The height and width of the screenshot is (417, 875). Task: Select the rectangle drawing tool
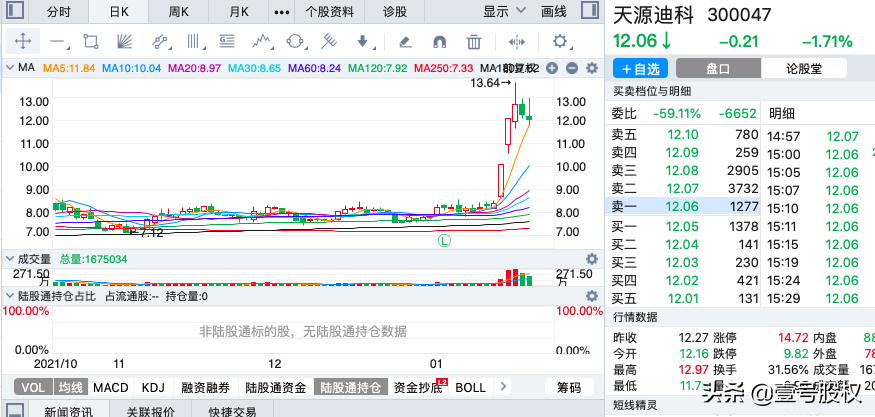90,41
